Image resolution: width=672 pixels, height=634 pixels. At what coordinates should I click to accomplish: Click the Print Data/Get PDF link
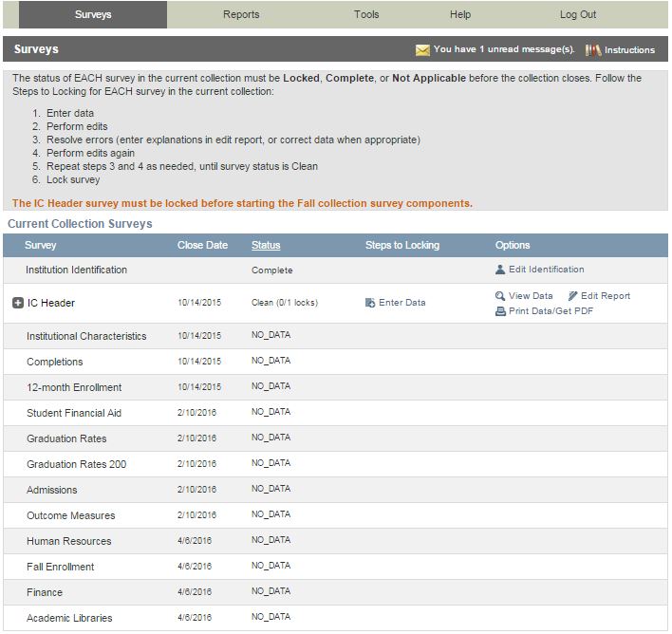coord(551,311)
